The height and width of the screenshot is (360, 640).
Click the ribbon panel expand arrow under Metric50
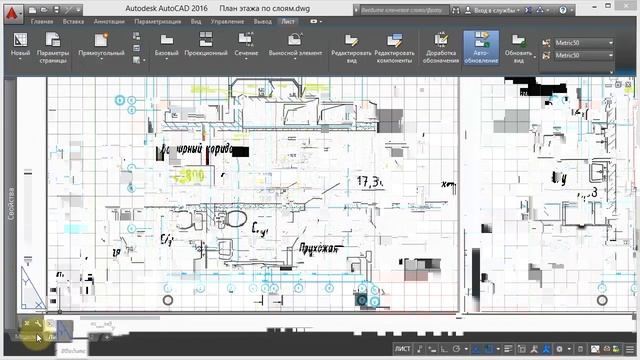click(x=611, y=72)
